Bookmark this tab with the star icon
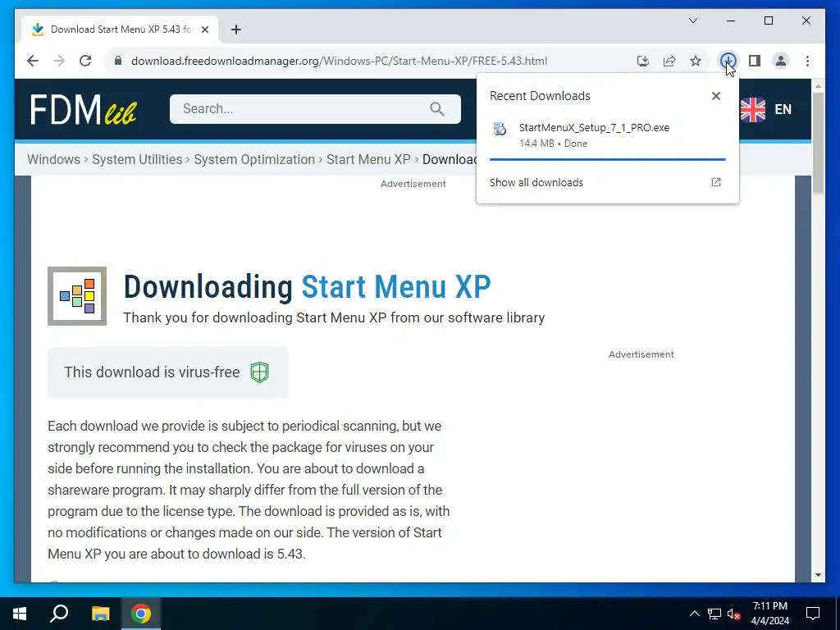 [x=696, y=61]
